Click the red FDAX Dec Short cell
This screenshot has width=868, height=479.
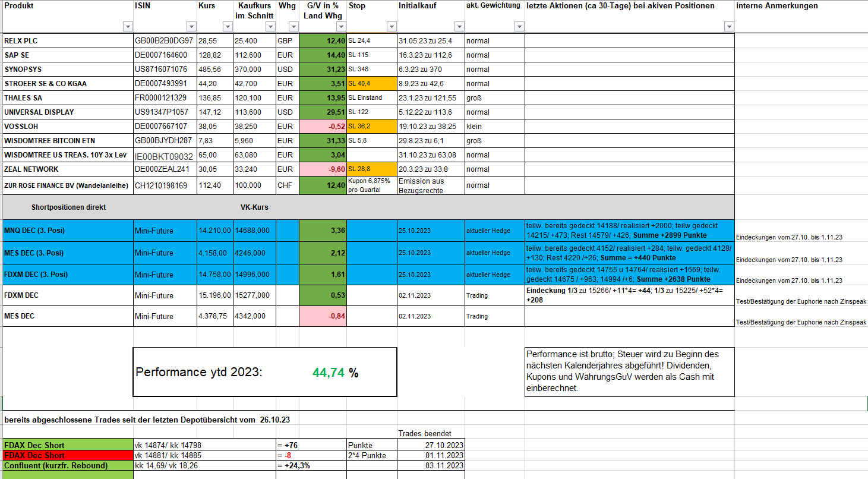click(68, 455)
